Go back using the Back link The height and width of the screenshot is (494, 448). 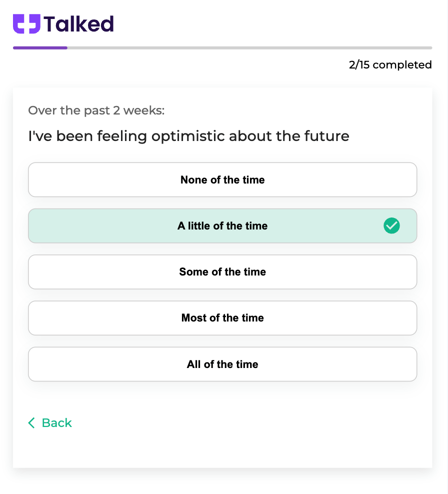pos(50,423)
